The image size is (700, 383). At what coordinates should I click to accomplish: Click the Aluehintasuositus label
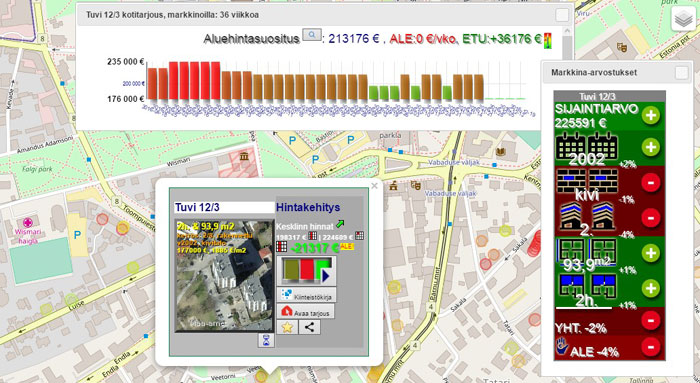[x=251, y=39]
